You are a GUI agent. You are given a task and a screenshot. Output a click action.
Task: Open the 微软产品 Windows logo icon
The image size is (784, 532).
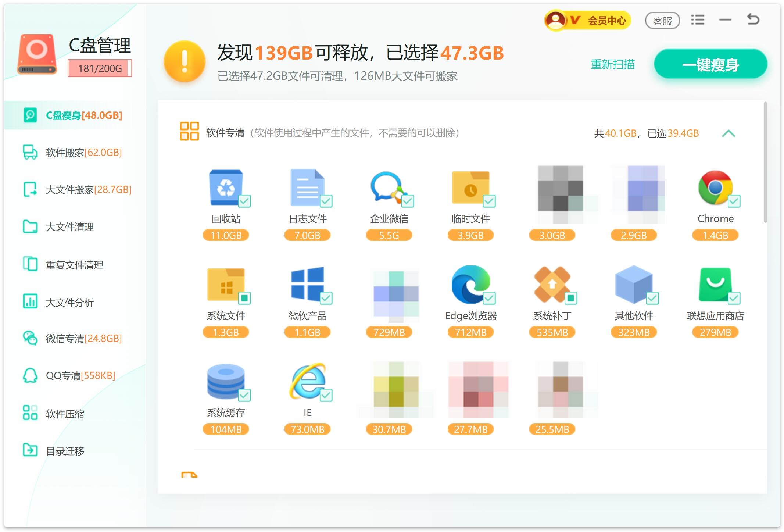point(308,284)
